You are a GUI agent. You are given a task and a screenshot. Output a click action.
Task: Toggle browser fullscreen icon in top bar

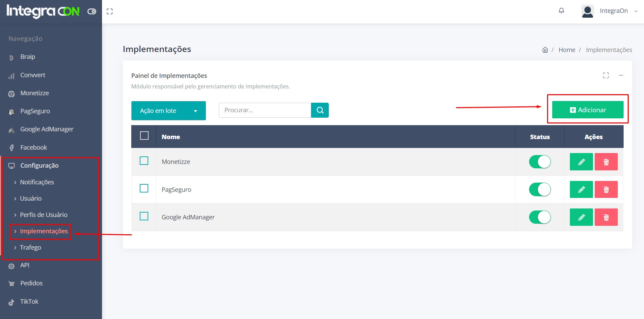tap(109, 12)
